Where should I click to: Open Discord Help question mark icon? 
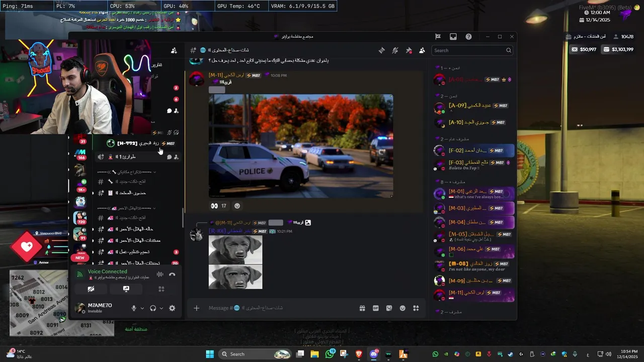click(468, 37)
